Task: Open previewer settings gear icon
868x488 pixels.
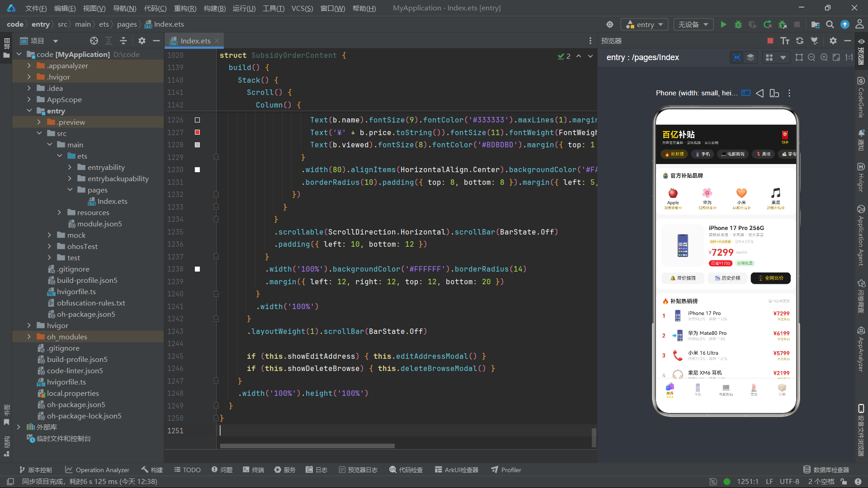Action: pos(833,41)
